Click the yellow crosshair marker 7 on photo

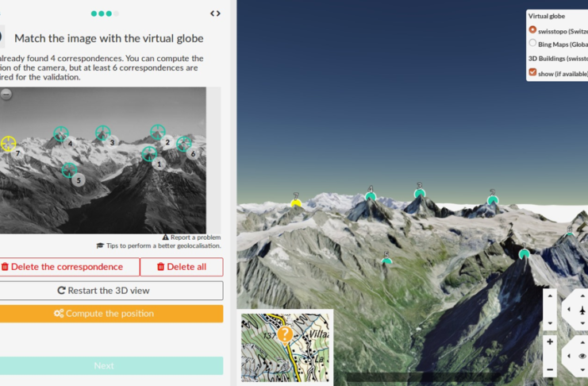[x=8, y=144]
